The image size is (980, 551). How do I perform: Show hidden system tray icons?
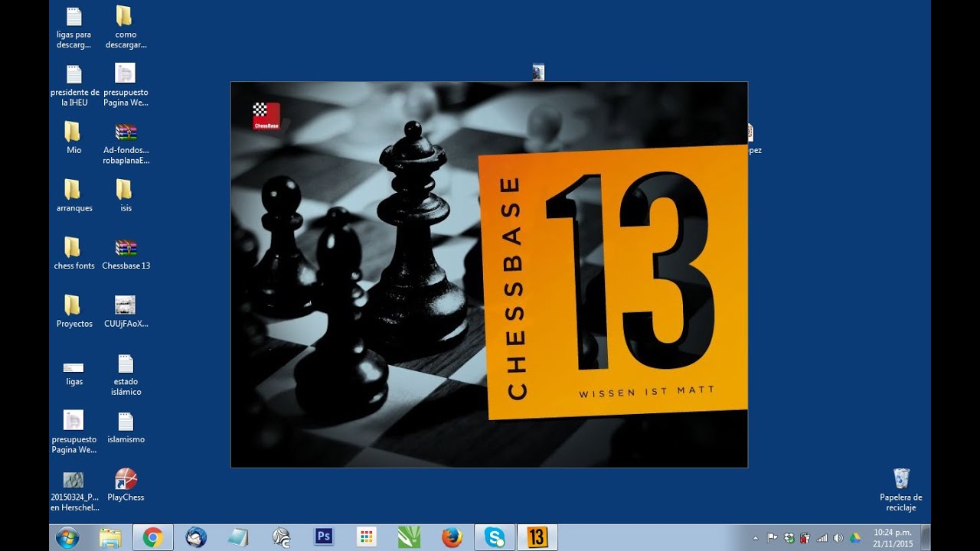(x=756, y=538)
